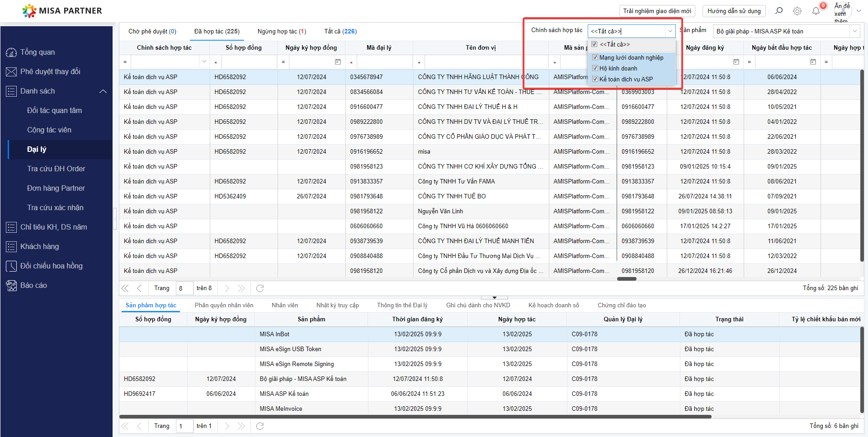Switch to Ngừng hợp tác (1) tab

pyautogui.click(x=282, y=31)
